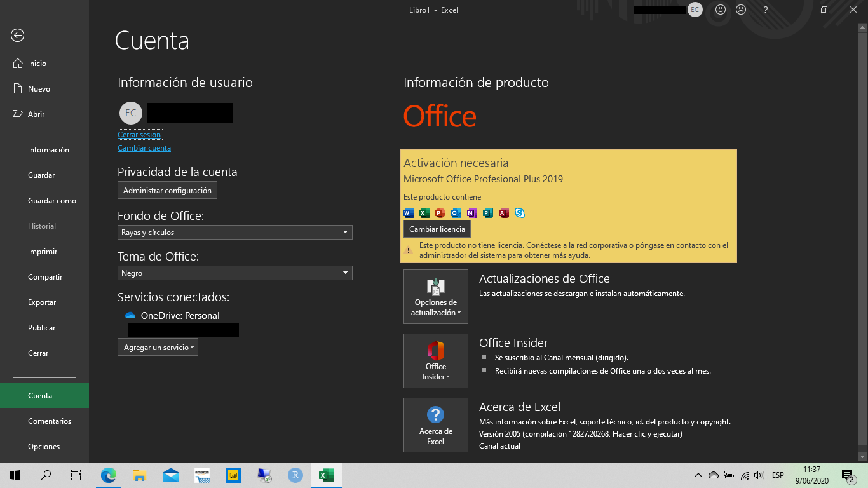Send a frown via sad face icon
Viewport: 868px width, 488px height.
(x=741, y=10)
